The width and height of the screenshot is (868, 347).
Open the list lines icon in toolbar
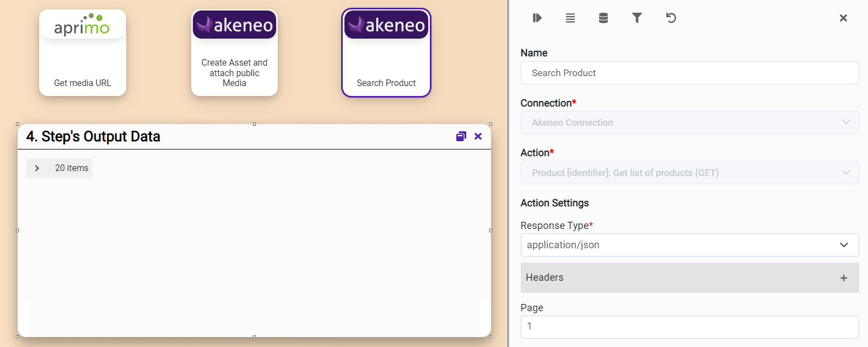pos(570,18)
